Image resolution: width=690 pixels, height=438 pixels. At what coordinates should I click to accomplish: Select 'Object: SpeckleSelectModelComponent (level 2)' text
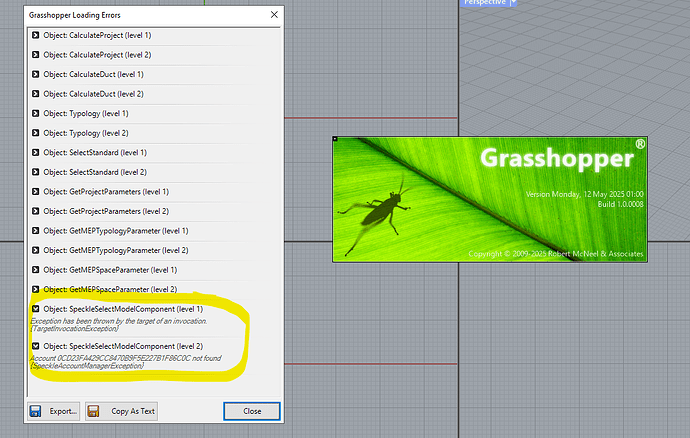[x=123, y=346]
